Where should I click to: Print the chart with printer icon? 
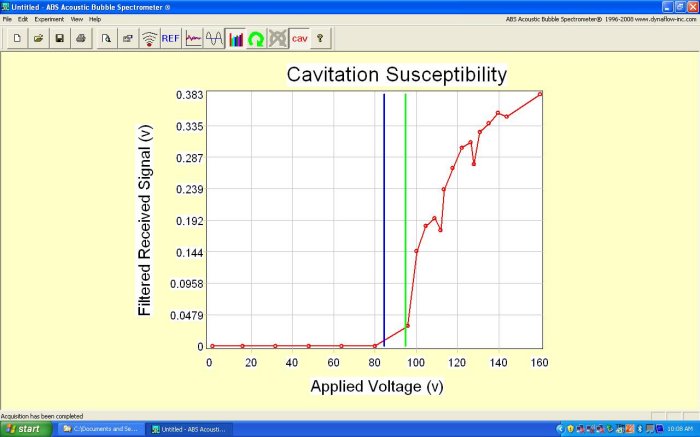click(81, 39)
